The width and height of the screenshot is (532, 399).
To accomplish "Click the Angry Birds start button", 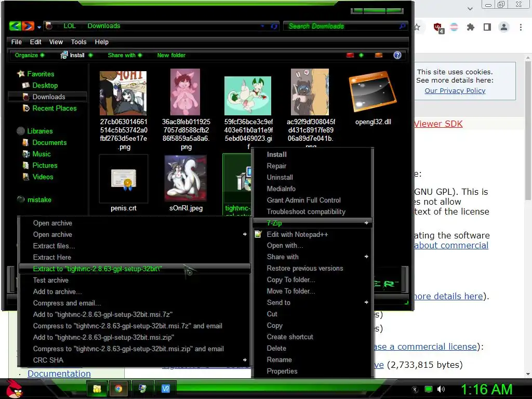I will [x=14, y=389].
